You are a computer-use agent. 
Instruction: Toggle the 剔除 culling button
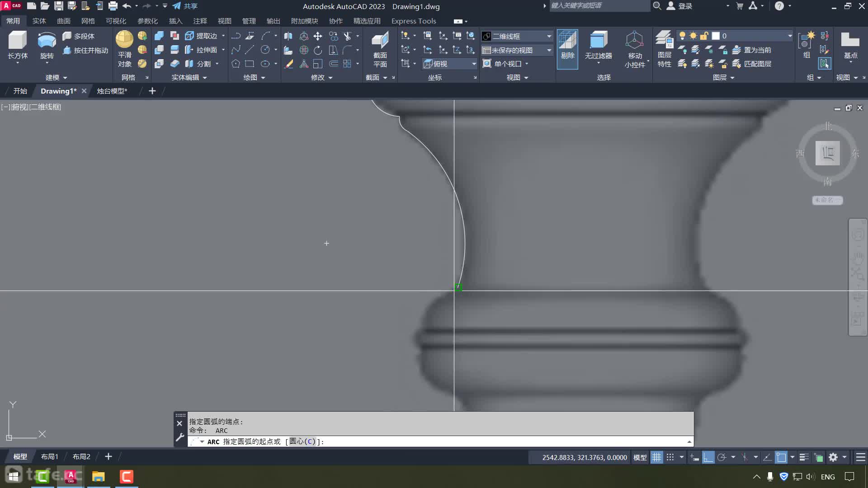[x=567, y=49]
